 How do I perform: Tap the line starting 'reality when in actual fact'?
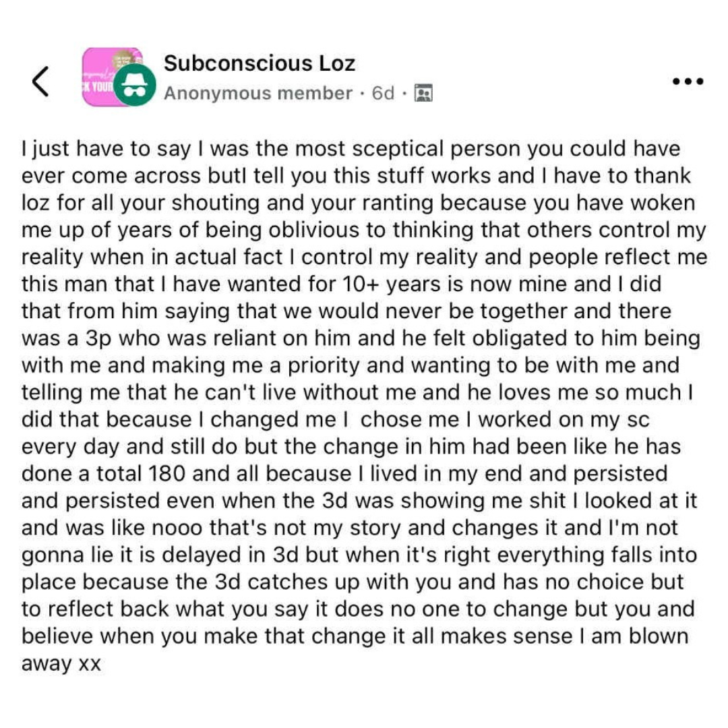365,257
